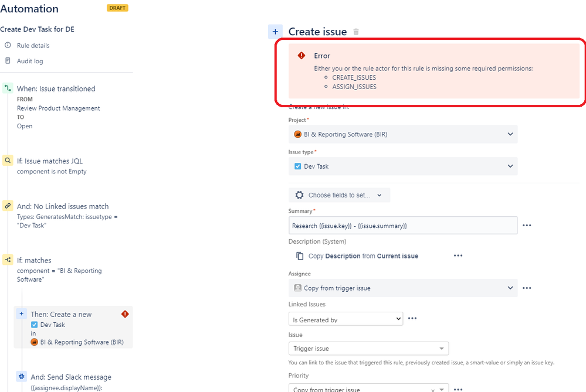The width and height of the screenshot is (586, 392).
Task: Open more options for Linked Issues field
Action: [x=412, y=318]
